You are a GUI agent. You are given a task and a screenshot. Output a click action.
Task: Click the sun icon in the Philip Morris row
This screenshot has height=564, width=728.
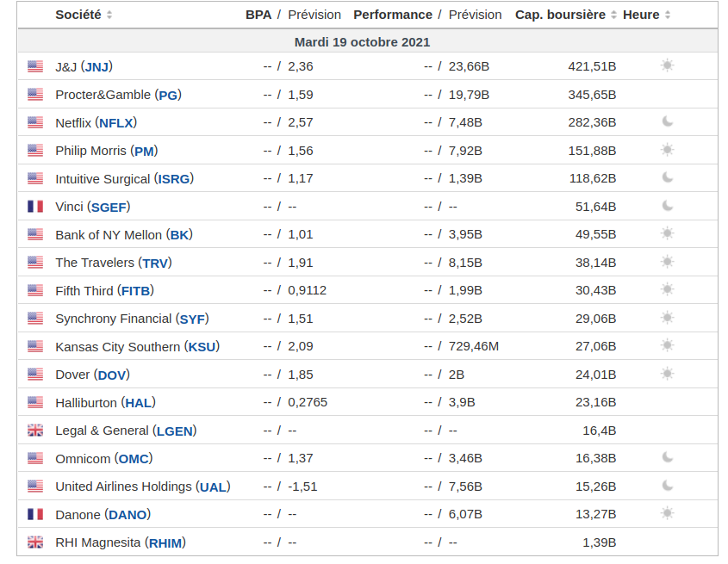pos(667,150)
